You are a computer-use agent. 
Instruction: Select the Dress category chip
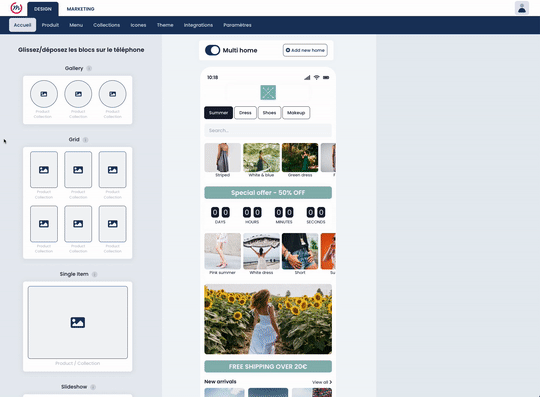[x=245, y=113]
